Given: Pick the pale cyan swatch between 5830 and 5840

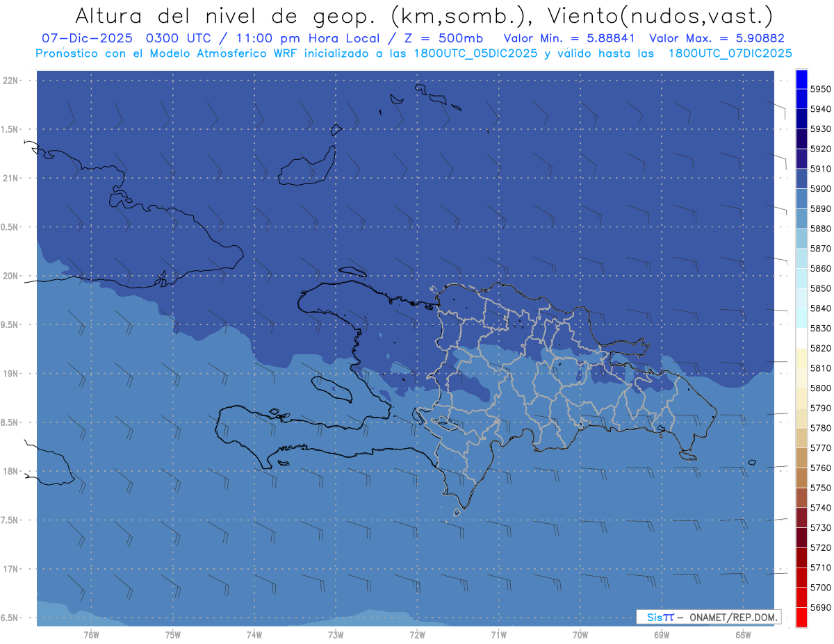Looking at the screenshot, I should 801,318.
